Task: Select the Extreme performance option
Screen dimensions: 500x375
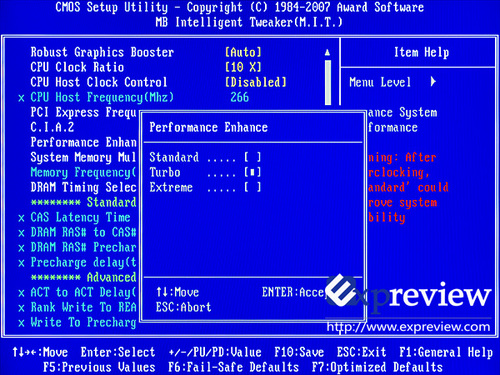Action: pyautogui.click(x=205, y=187)
